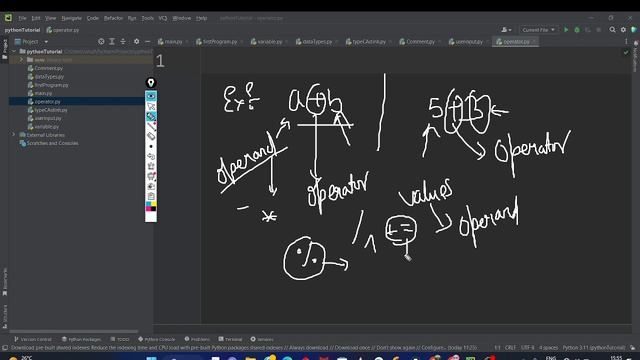640x360 pixels.
Task: Click Project panel horizontal scrollbar
Action: 73,331
